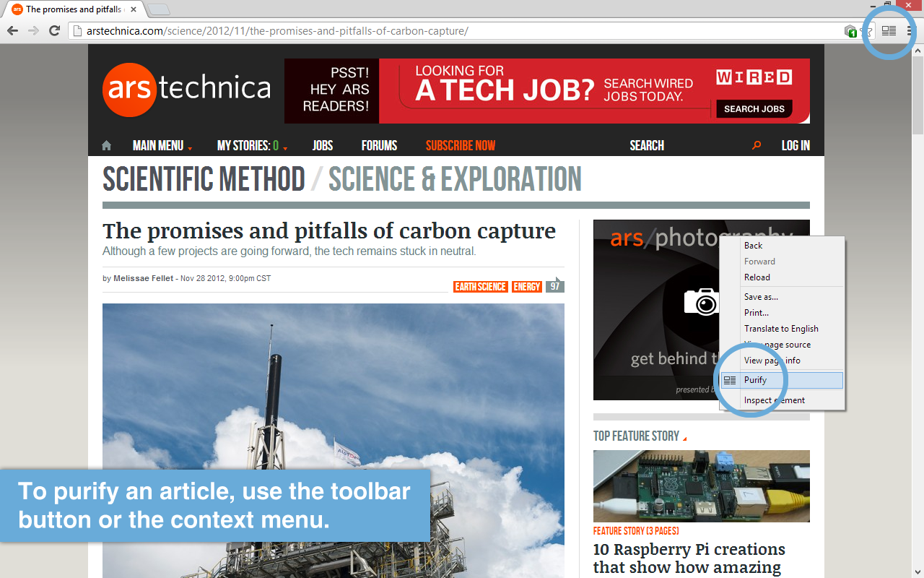Open the 97 comments bubble
Screen dimensions: 924x578
pyautogui.click(x=554, y=285)
